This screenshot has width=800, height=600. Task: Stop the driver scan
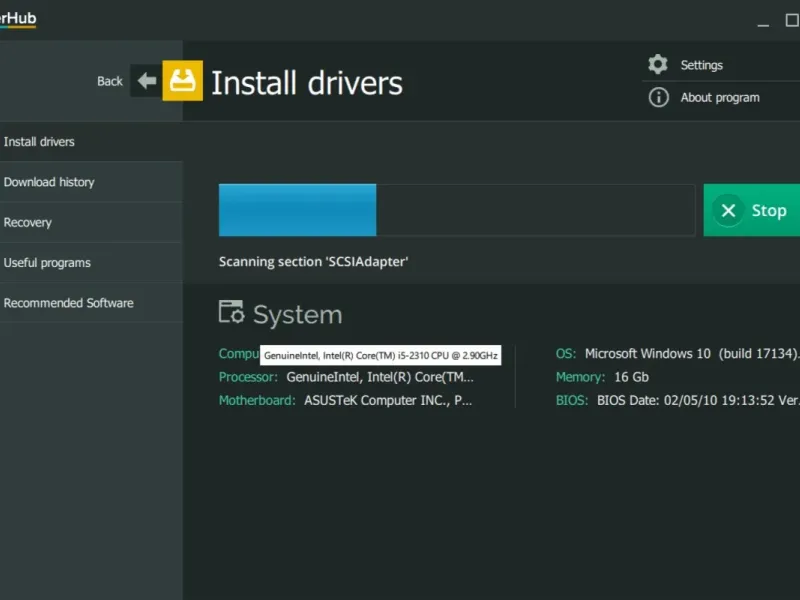coord(752,210)
